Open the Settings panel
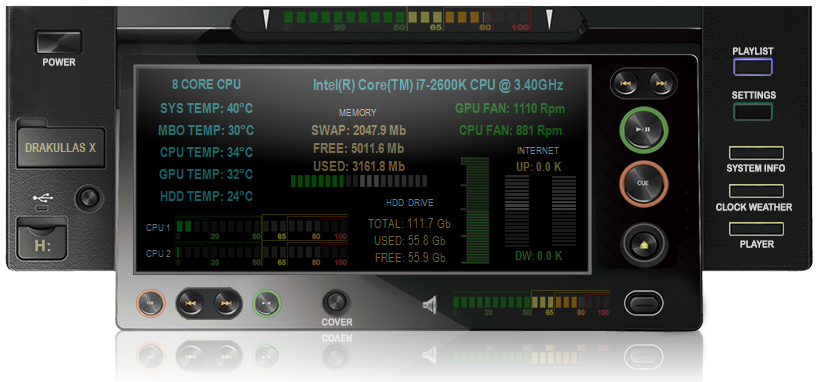Viewport: 818px width, 382px height. [x=753, y=111]
